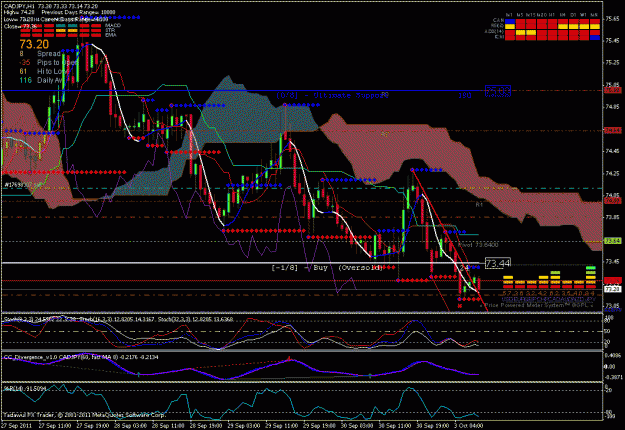Click the 0.00 level on CC_Divergence scale
Screen dimensions: 625x430
[x=610, y=367]
